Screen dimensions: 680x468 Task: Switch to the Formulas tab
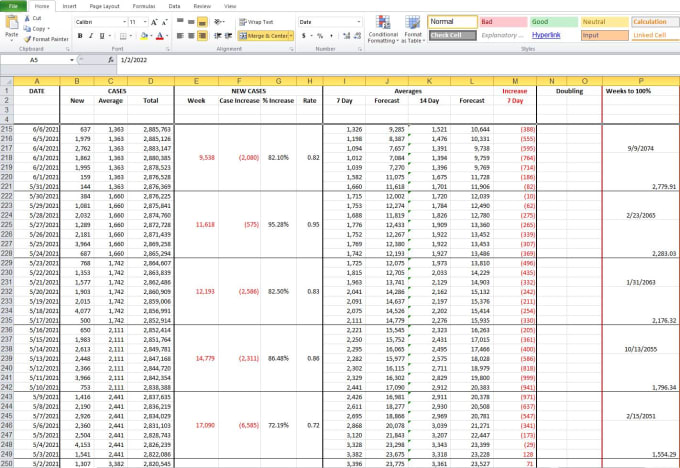(144, 6)
